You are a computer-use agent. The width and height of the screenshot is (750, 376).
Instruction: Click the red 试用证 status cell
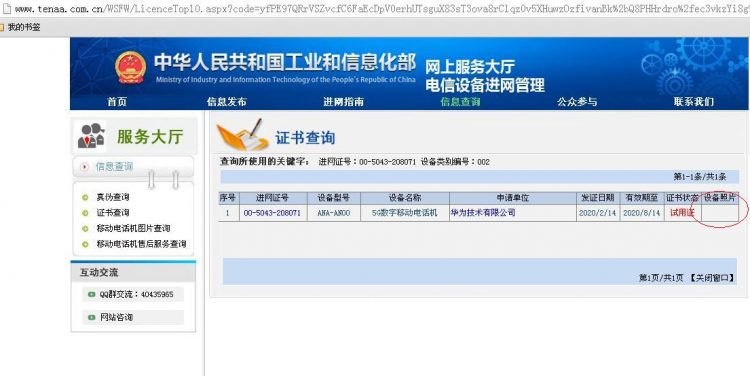[682, 213]
